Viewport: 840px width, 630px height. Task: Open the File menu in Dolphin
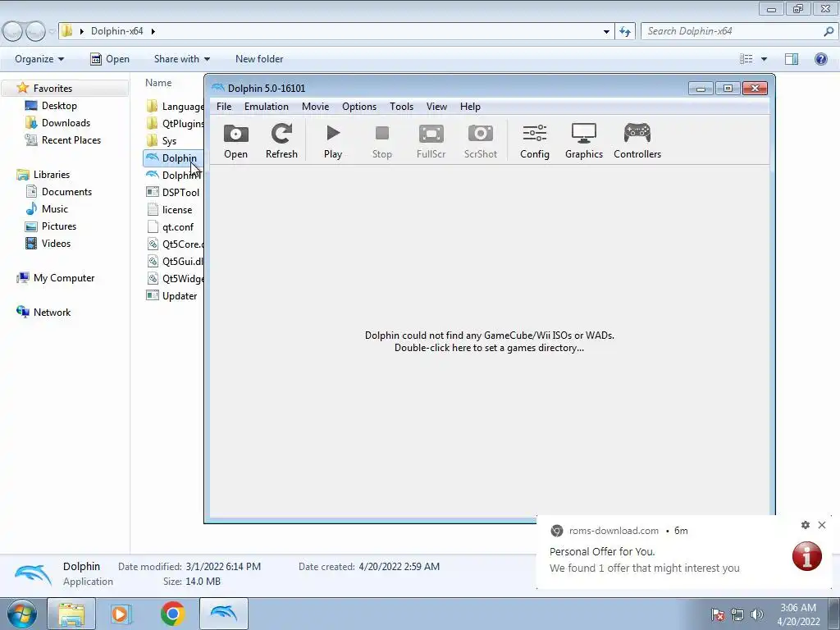[224, 107]
